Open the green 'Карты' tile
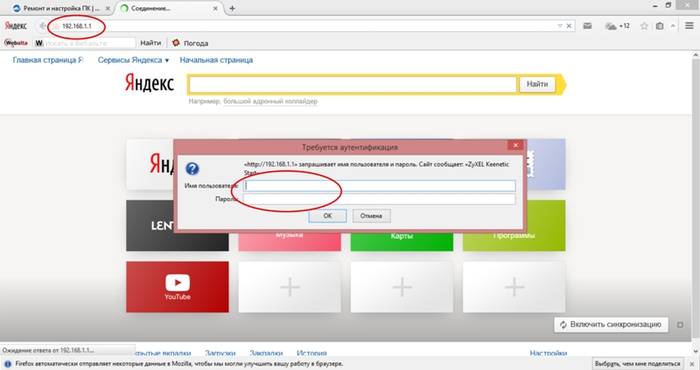700x370 pixels. (402, 241)
